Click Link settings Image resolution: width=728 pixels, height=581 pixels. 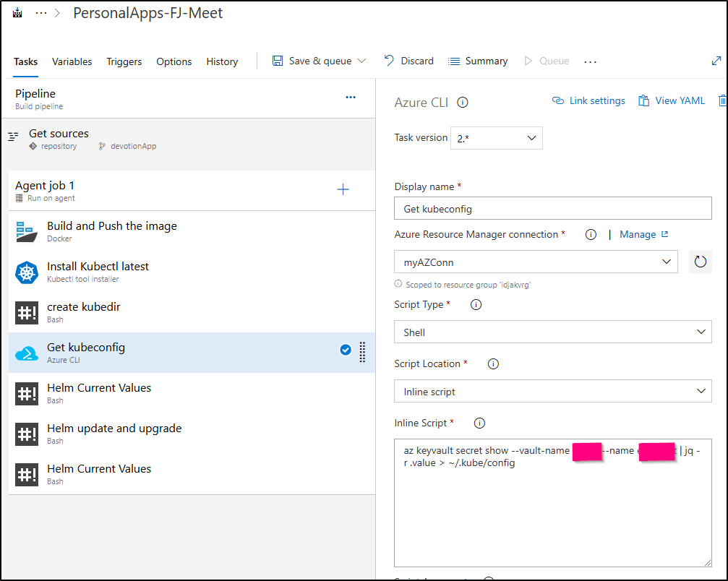(588, 100)
